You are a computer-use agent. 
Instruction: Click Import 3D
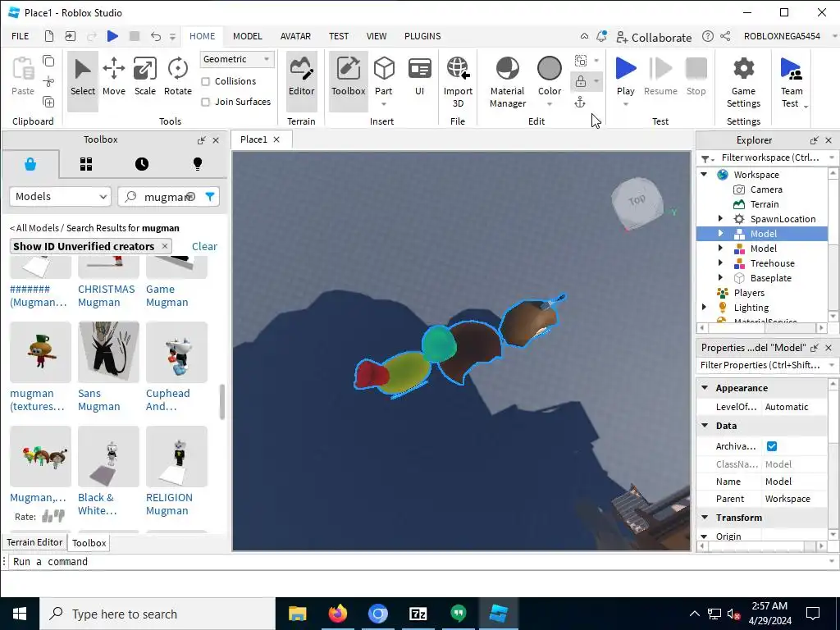tap(458, 82)
